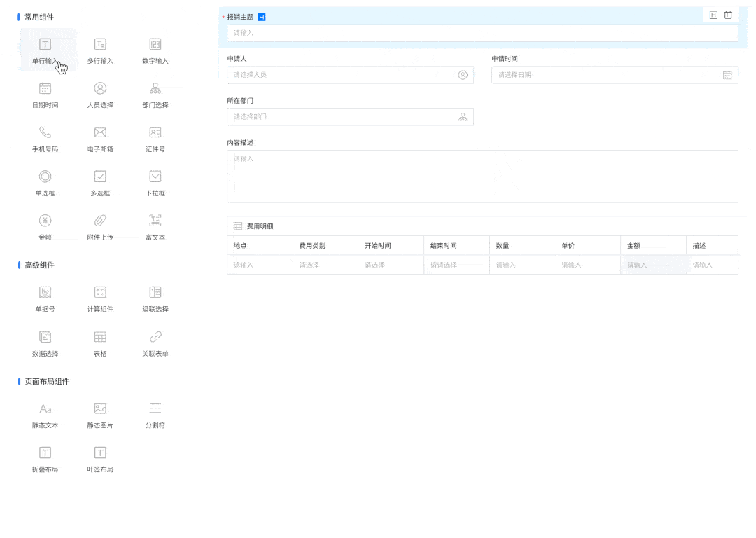Pick the 表格 component
Viewport: 756px width, 538px height.
click(x=100, y=343)
